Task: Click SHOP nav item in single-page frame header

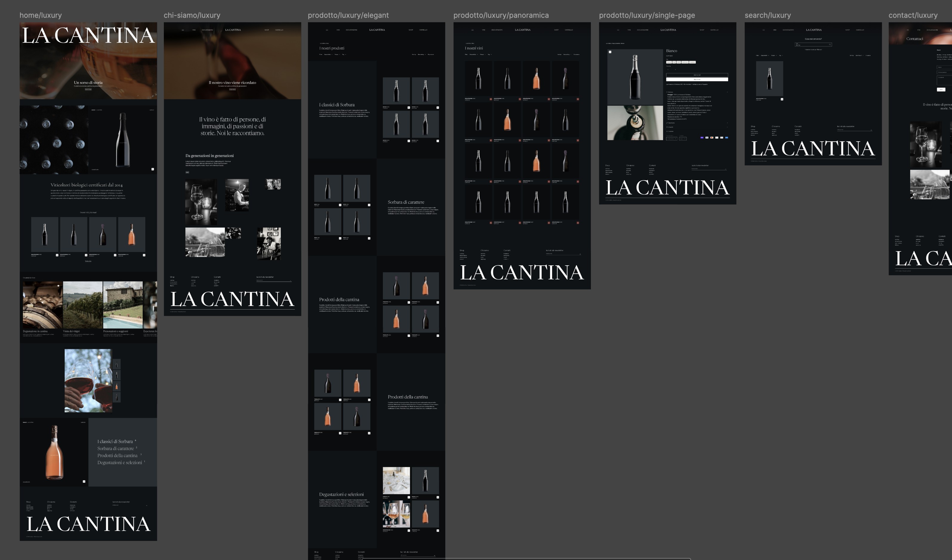Action: pyautogui.click(x=702, y=30)
